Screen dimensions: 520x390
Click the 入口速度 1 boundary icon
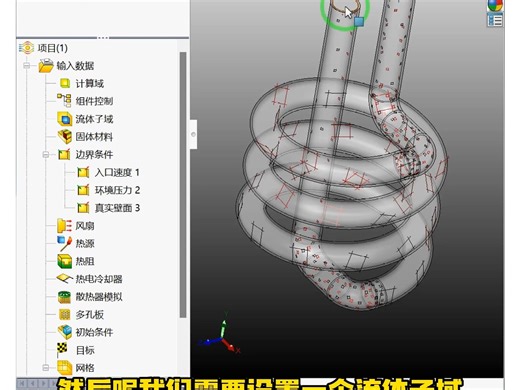click(83, 172)
